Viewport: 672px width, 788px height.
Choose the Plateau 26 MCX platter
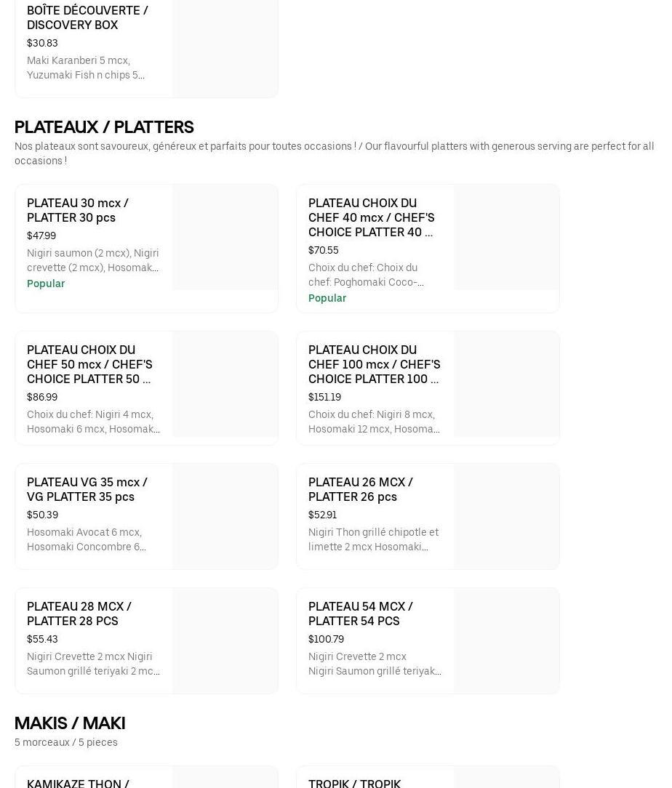coord(360,489)
